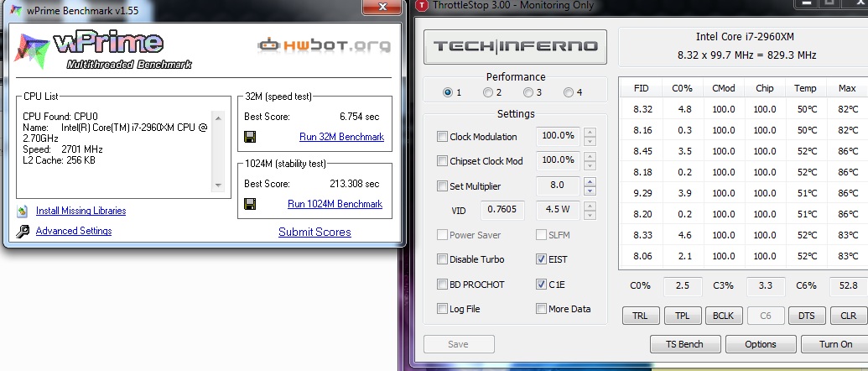Select Performance profile 3
Image resolution: width=868 pixels, height=371 pixels.
coord(528,92)
